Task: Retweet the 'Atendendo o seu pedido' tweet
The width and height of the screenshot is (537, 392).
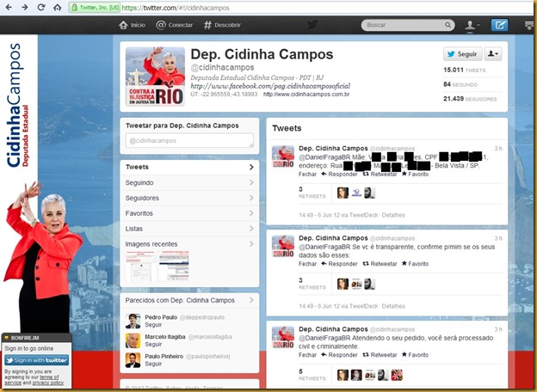Action: (x=380, y=355)
